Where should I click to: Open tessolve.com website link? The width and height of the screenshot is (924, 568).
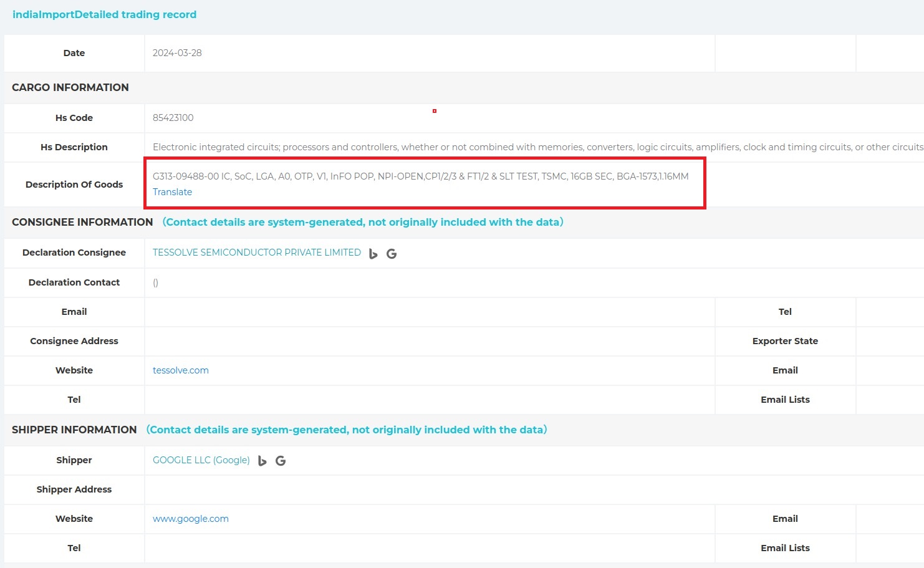click(181, 370)
